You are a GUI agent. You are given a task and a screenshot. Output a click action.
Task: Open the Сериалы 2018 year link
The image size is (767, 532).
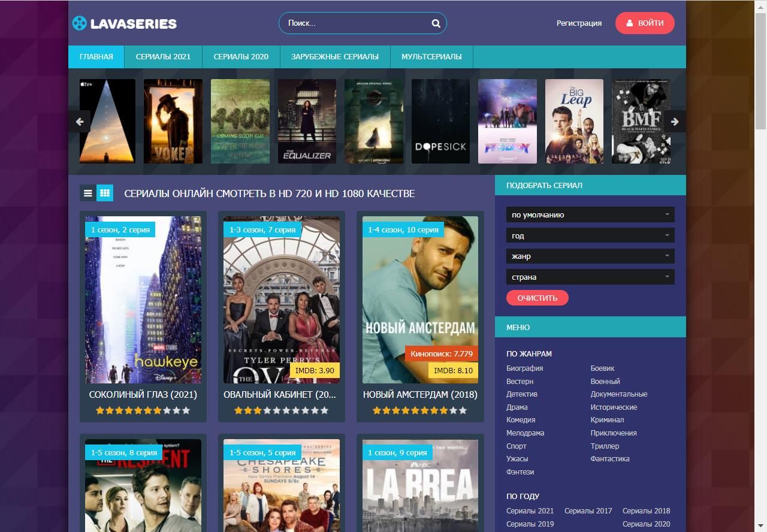coord(647,511)
